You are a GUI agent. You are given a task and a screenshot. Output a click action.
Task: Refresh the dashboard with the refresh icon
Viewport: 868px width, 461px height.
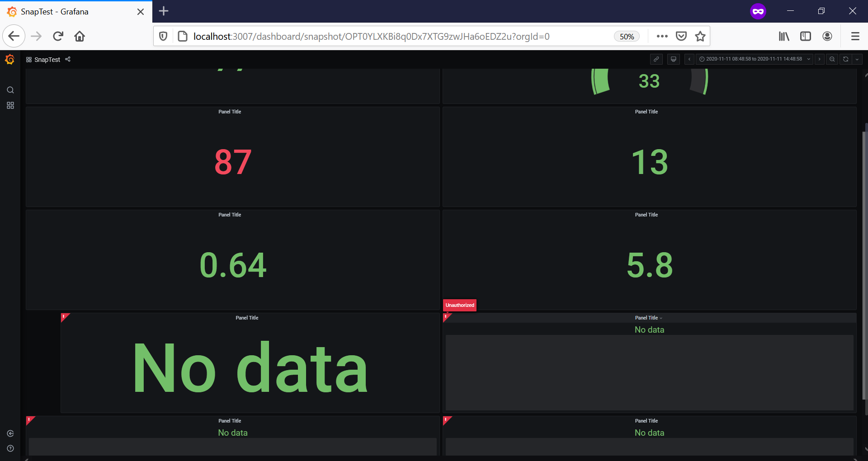(x=845, y=59)
